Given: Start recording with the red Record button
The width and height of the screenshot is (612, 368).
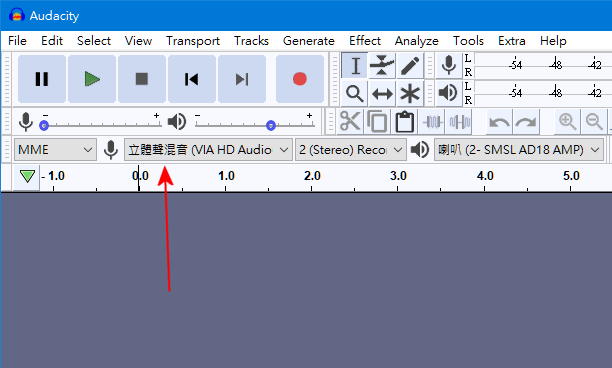Looking at the screenshot, I should tap(300, 79).
